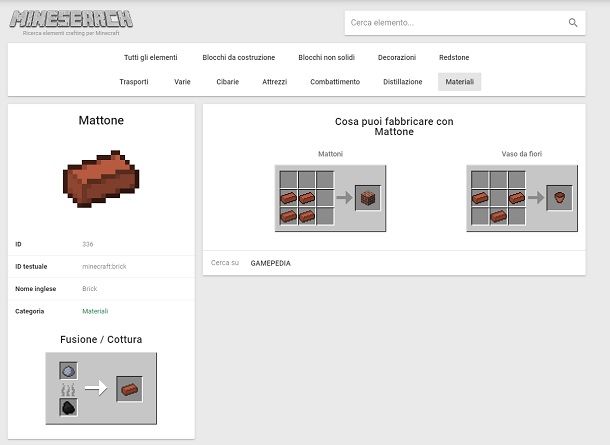The width and height of the screenshot is (610, 445).
Task: Select the Distillazione tab
Action: (x=403, y=82)
